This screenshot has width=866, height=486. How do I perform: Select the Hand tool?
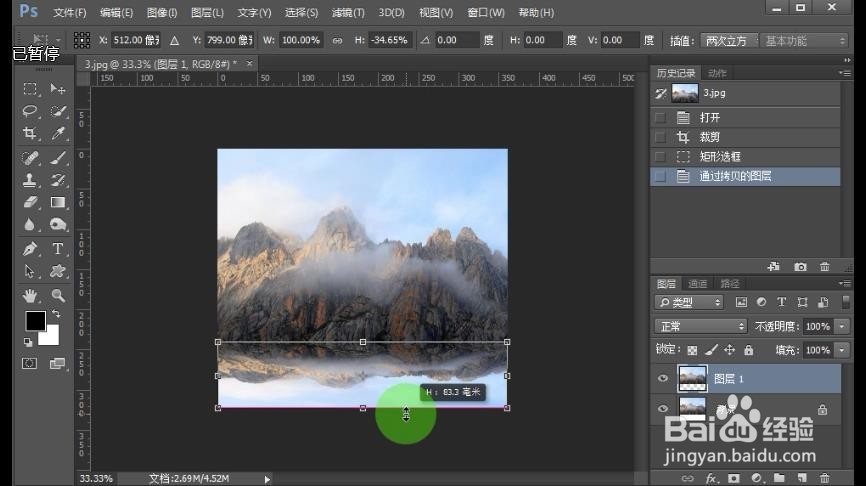[30, 296]
